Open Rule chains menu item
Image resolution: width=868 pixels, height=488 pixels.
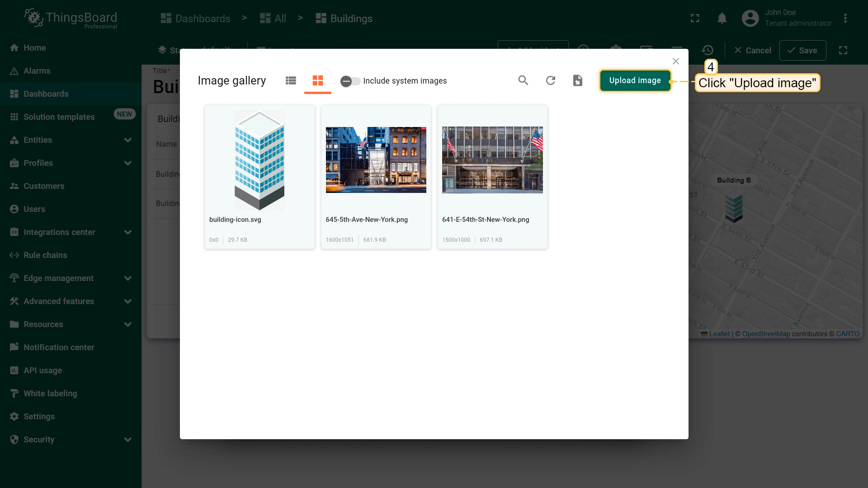(x=45, y=255)
